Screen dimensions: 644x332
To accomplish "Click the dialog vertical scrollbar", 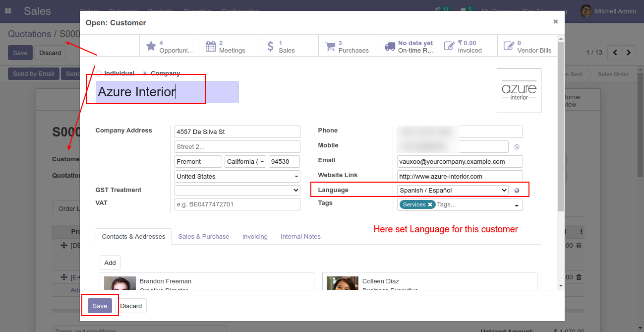I will 561,127.
